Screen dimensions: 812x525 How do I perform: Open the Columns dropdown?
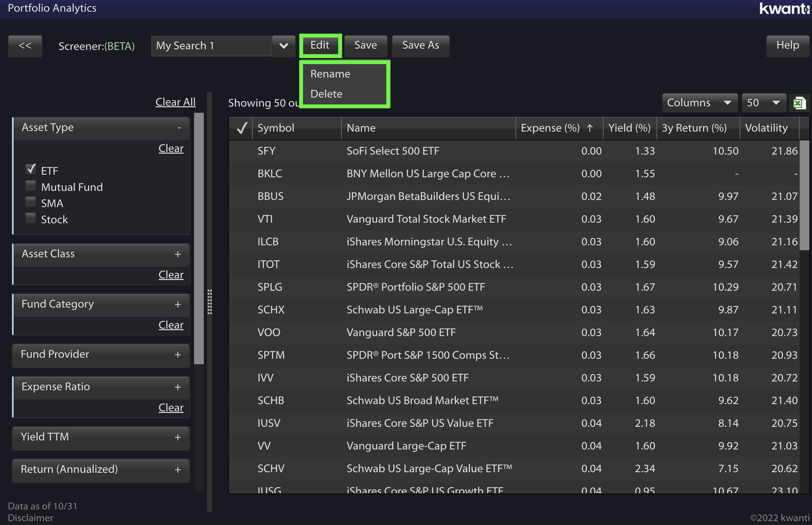click(700, 103)
